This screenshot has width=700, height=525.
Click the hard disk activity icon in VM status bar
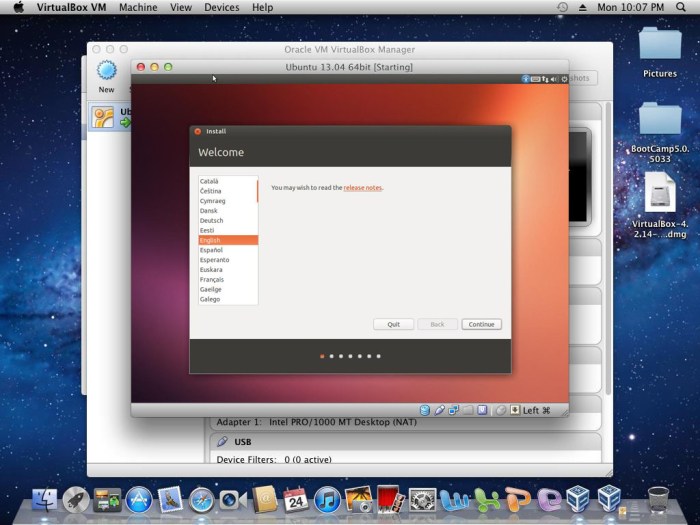[425, 410]
